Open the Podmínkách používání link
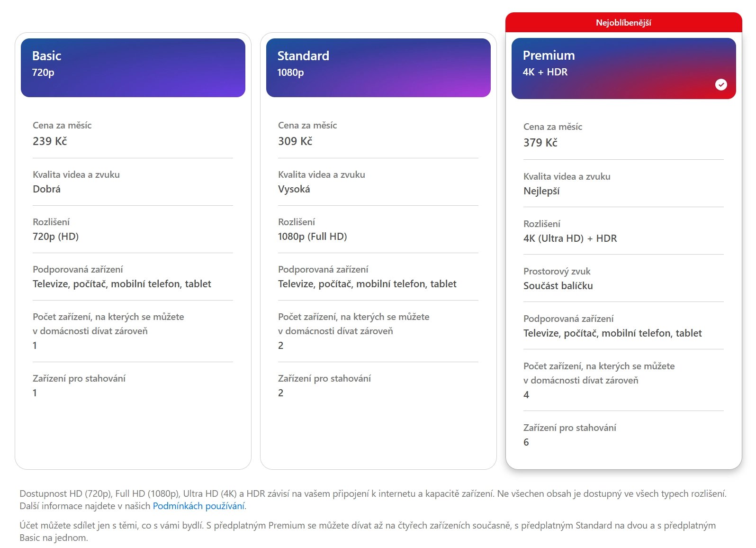This screenshot has width=756, height=548. click(x=198, y=506)
